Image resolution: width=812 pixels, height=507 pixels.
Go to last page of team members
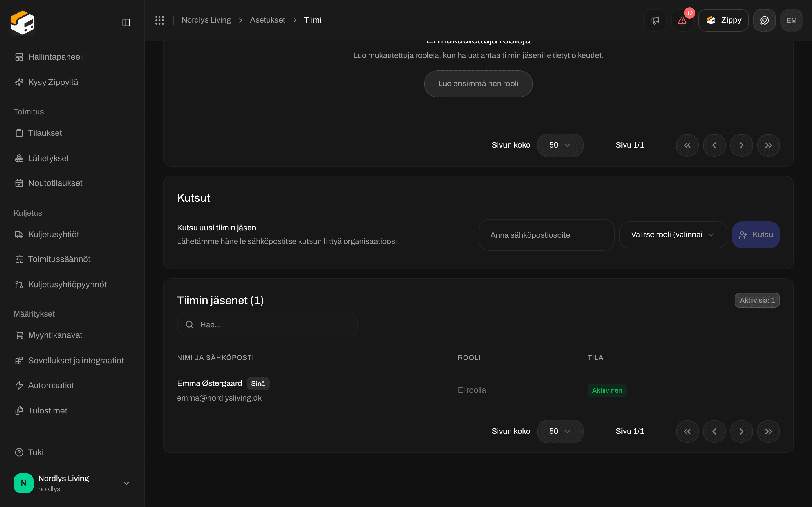click(768, 431)
